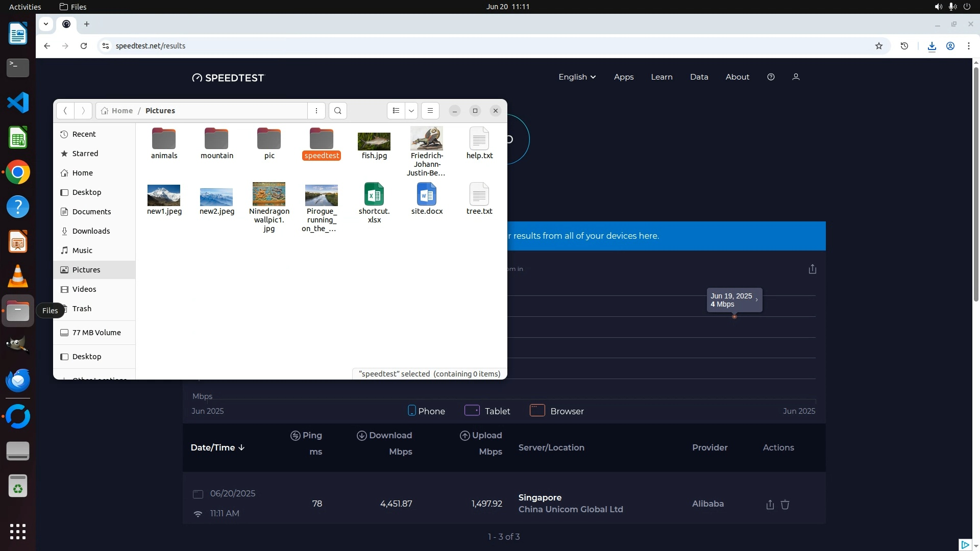This screenshot has height=551, width=980.
Task: Delete the Singapore test result
Action: [785, 505]
